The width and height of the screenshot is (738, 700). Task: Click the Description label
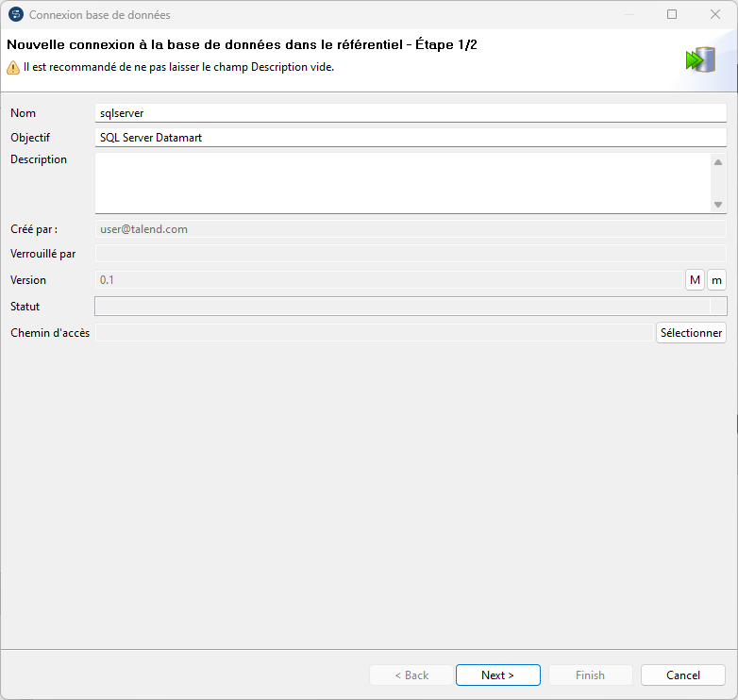tap(39, 159)
